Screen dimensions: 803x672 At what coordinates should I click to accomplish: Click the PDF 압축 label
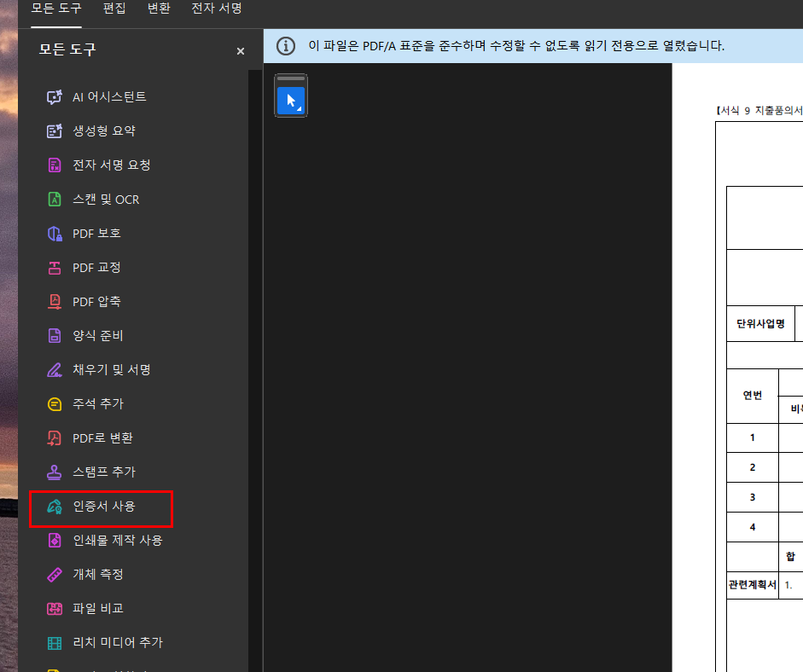(96, 301)
